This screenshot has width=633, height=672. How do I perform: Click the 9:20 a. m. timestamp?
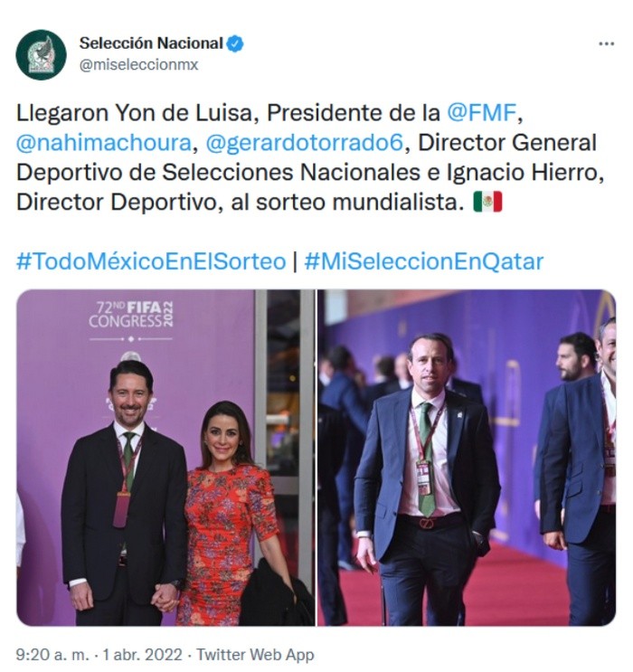tap(52, 655)
